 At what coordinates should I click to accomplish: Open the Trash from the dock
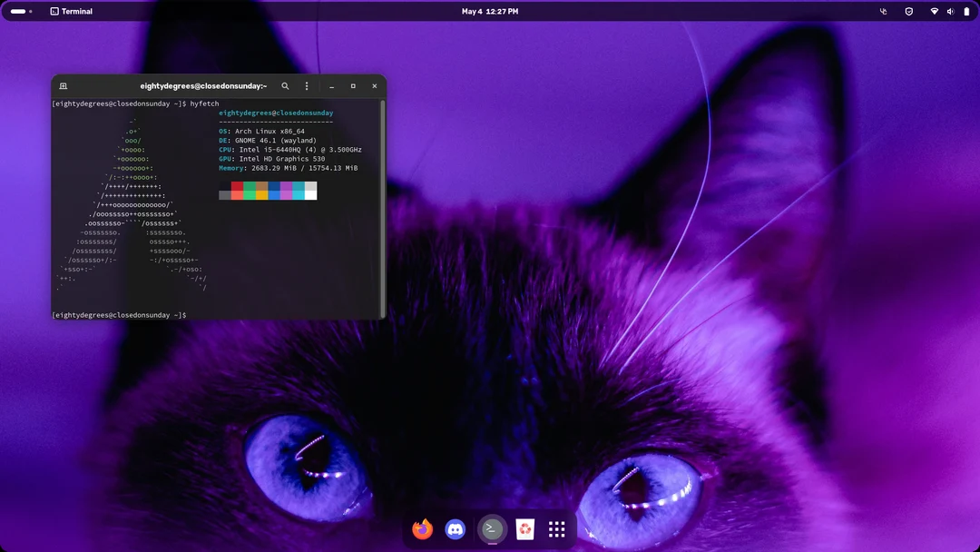524,528
